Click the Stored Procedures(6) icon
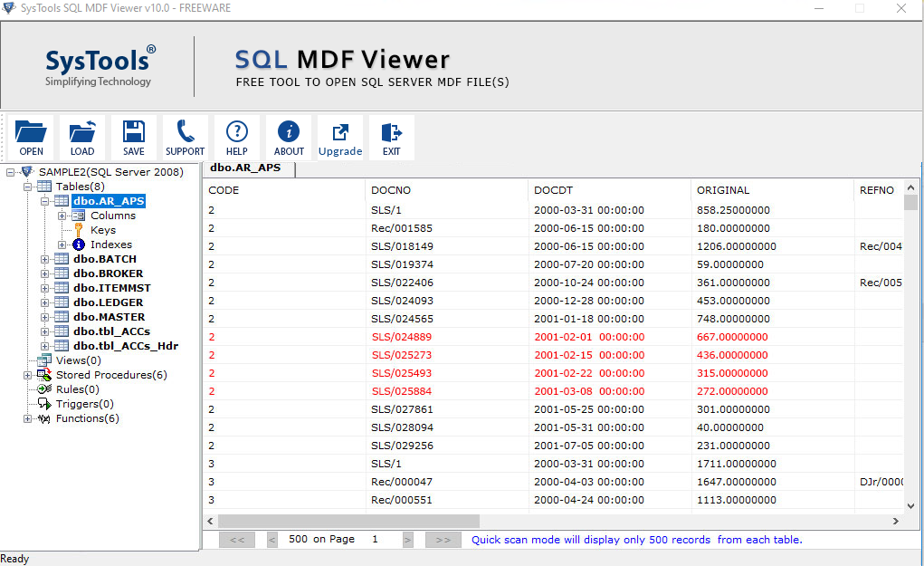This screenshot has width=924, height=566. [x=44, y=375]
